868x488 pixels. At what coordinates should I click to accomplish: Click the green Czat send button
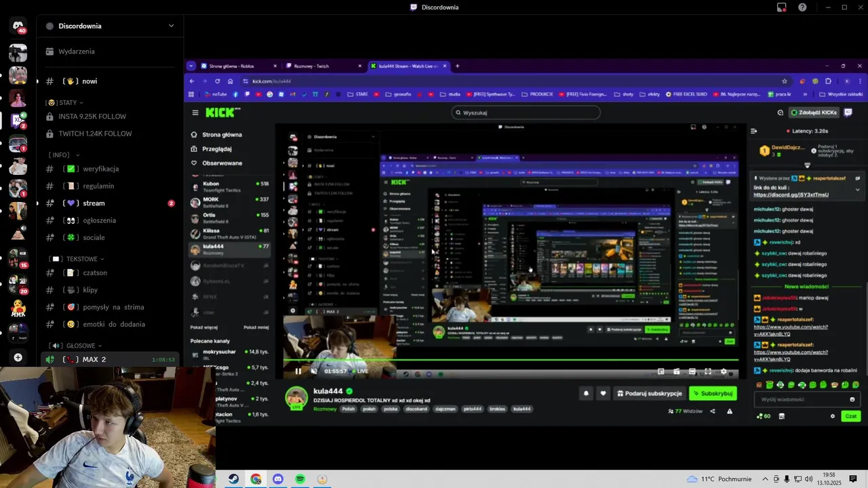click(851, 416)
